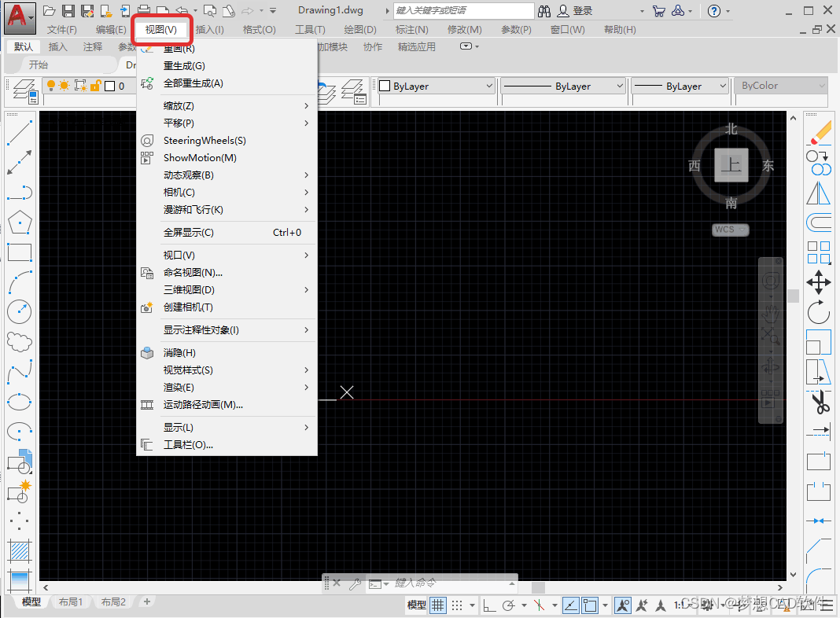The image size is (840, 618).
Task: Toggle object snap tracking in status bar
Action: pyautogui.click(x=571, y=605)
